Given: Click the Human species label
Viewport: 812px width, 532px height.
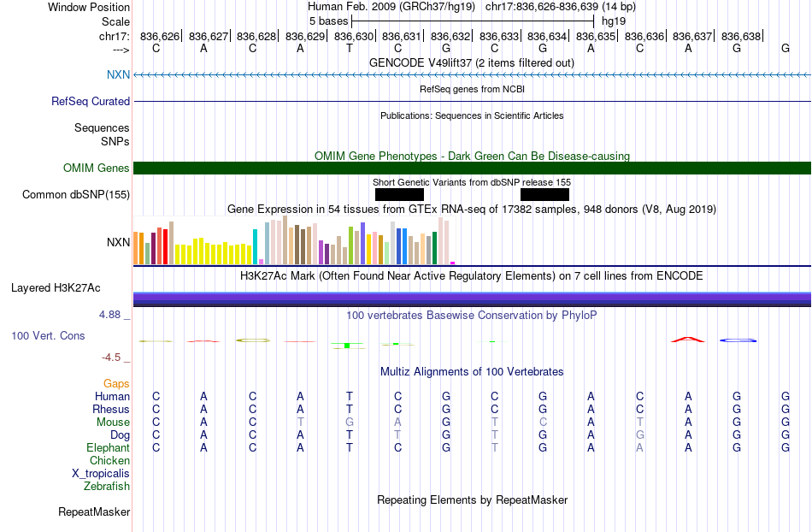Looking at the screenshot, I should 112,397.
